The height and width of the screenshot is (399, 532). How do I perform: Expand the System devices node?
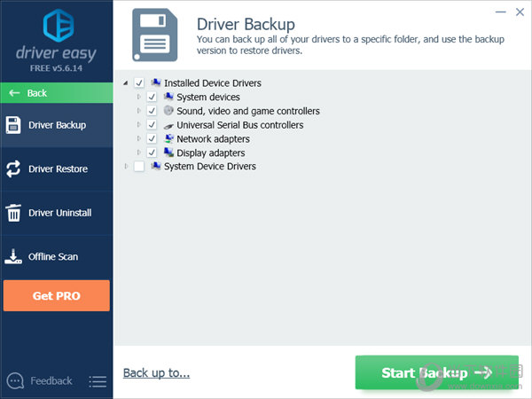point(138,97)
